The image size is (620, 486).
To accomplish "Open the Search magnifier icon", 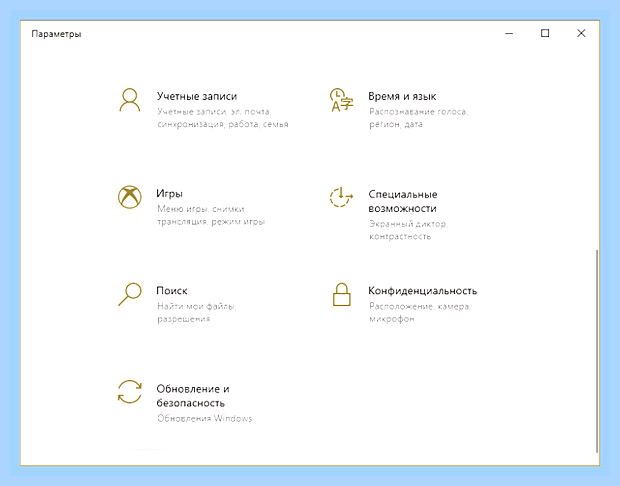I will [130, 294].
